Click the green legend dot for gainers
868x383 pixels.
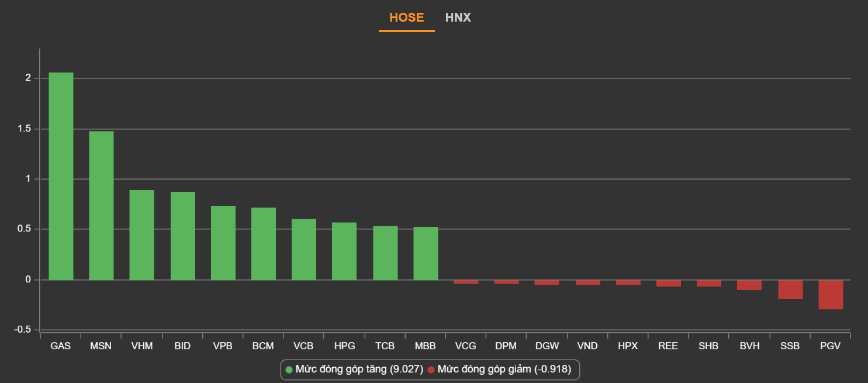pos(289,370)
